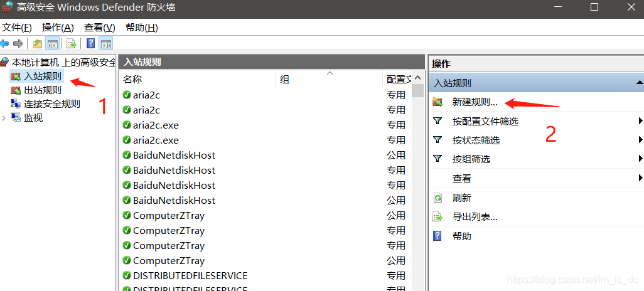Click 帮助 in the Actions pane

(461, 236)
